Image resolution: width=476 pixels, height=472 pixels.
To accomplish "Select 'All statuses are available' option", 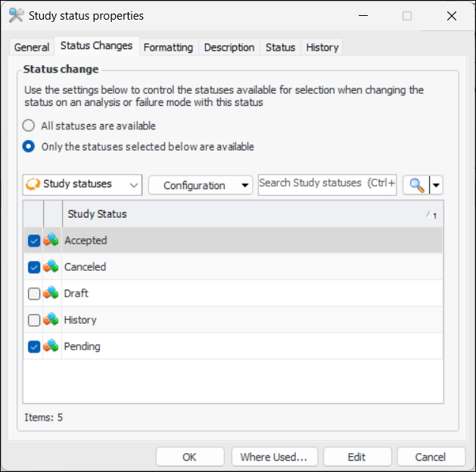I will point(29,126).
